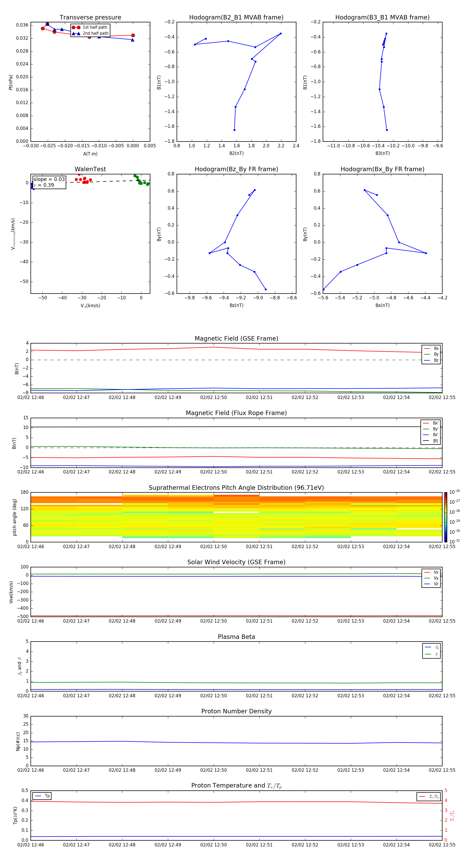Click the blue Np line in density plot

(x=236, y=743)
